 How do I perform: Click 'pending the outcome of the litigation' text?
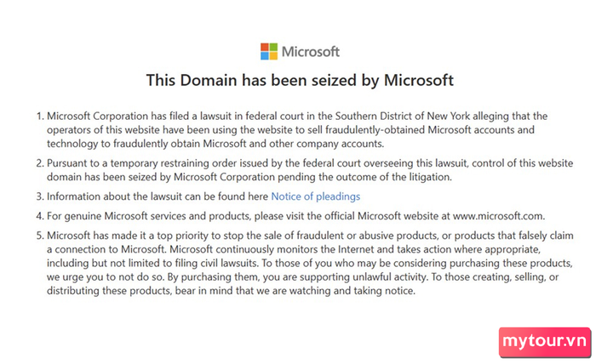(x=364, y=177)
